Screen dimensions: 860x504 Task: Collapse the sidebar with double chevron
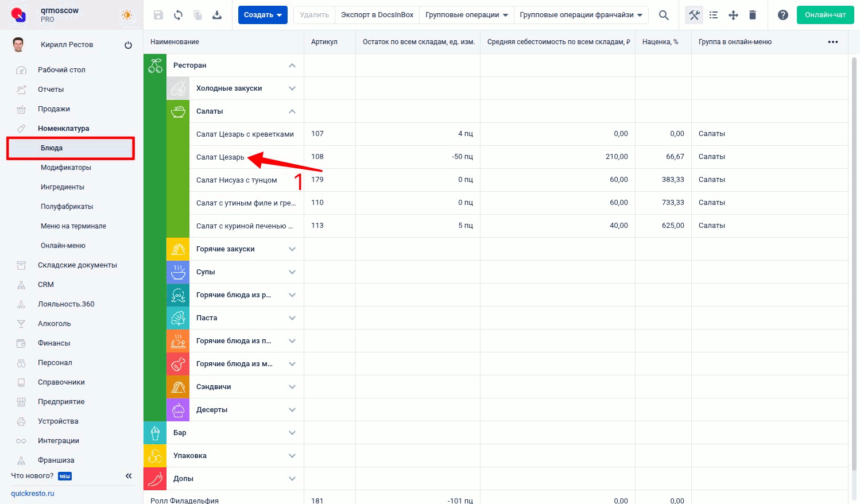click(x=129, y=476)
